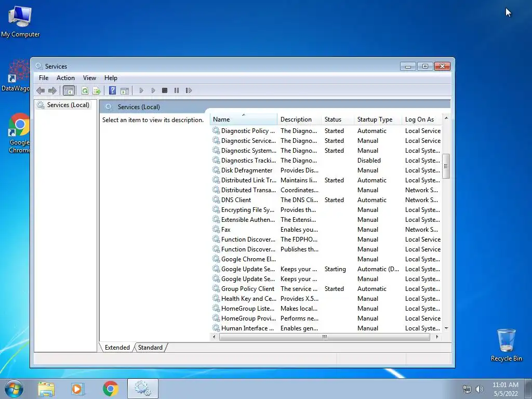This screenshot has width=532, height=399.
Task: Click the volume speaker tray icon
Action: coord(480,389)
